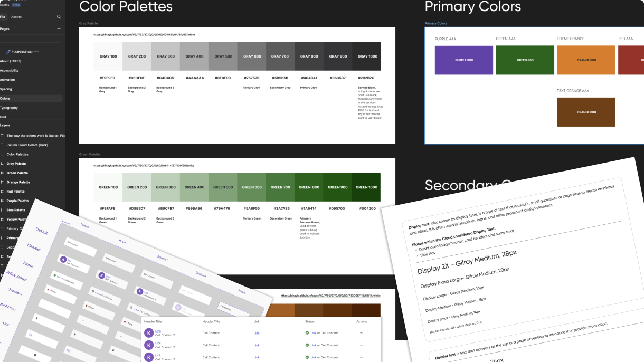644x362 pixels.
Task: Open the Animation page
Action: point(7,80)
